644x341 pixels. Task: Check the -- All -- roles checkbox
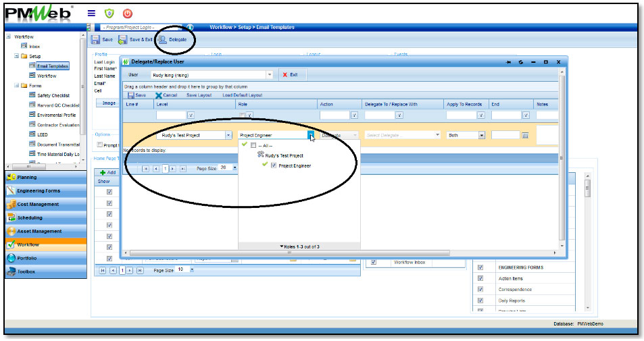pyautogui.click(x=253, y=145)
